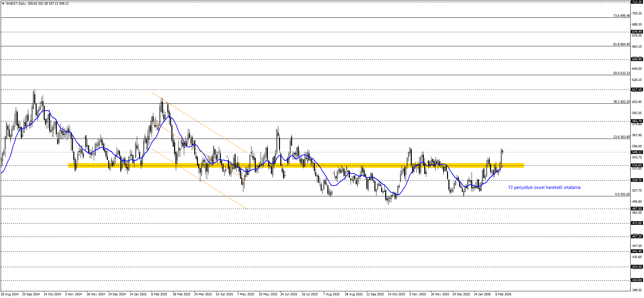Click the 679.99 price level tag
This screenshot has width=644, height=298.
[x=637, y=32]
